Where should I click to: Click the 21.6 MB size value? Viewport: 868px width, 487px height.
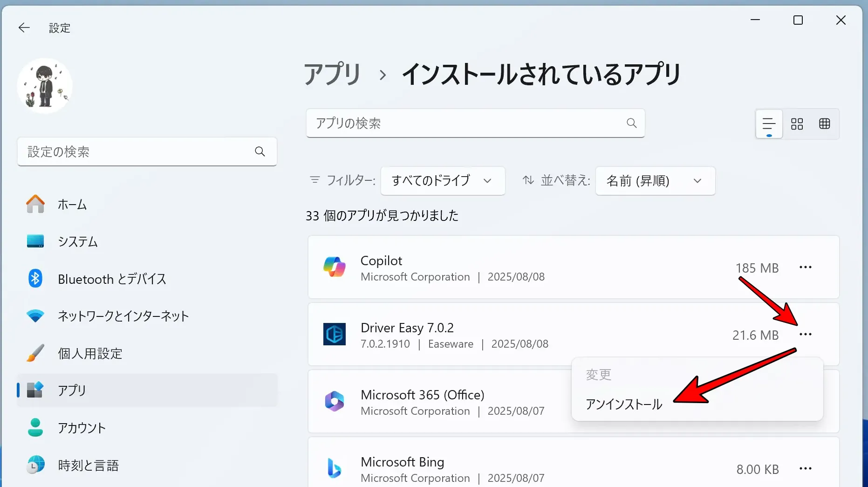coord(755,336)
